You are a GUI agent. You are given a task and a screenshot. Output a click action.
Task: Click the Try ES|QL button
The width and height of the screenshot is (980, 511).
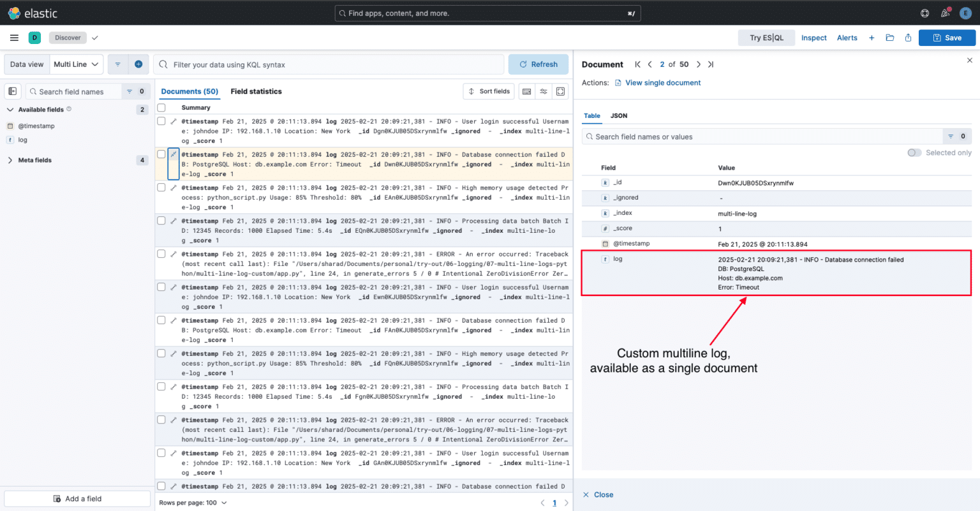click(x=766, y=37)
